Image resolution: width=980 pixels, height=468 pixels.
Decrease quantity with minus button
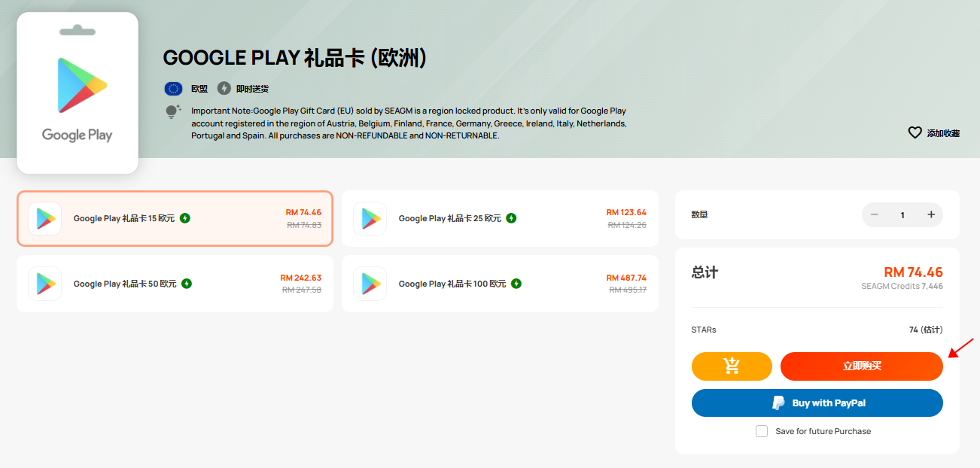coord(875,214)
